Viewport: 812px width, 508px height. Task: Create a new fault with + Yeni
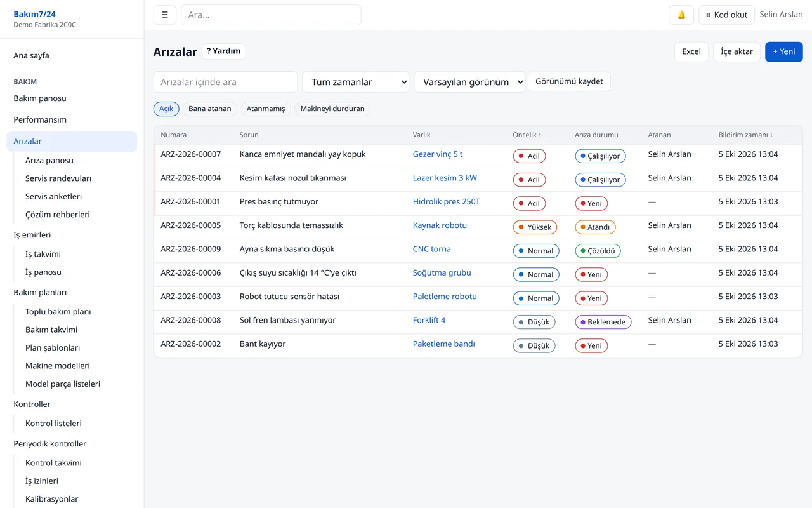pyautogui.click(x=784, y=51)
